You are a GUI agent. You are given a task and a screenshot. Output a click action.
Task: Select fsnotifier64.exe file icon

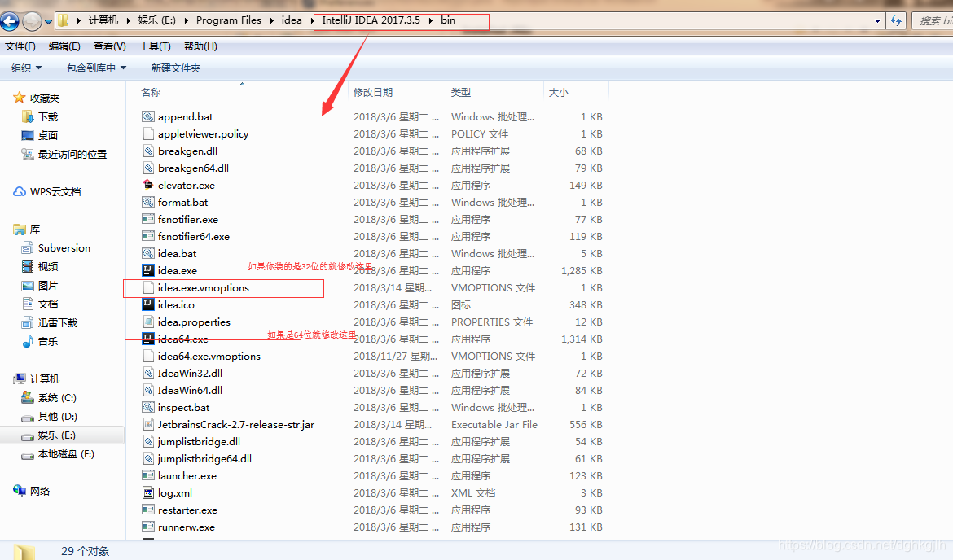(148, 236)
